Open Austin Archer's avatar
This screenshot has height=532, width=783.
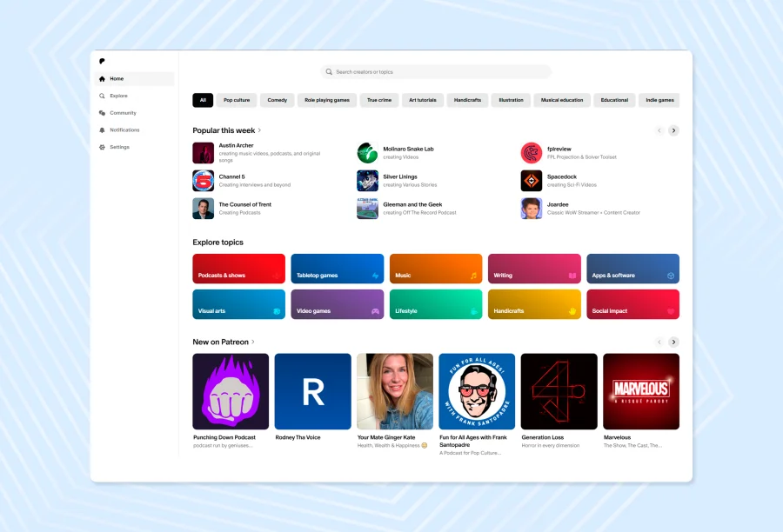(x=204, y=153)
